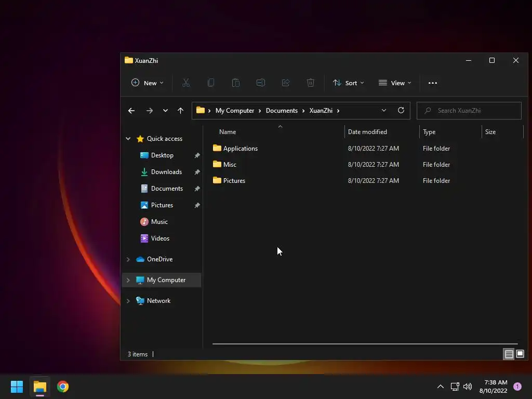Sort by the Type column header

click(x=429, y=132)
